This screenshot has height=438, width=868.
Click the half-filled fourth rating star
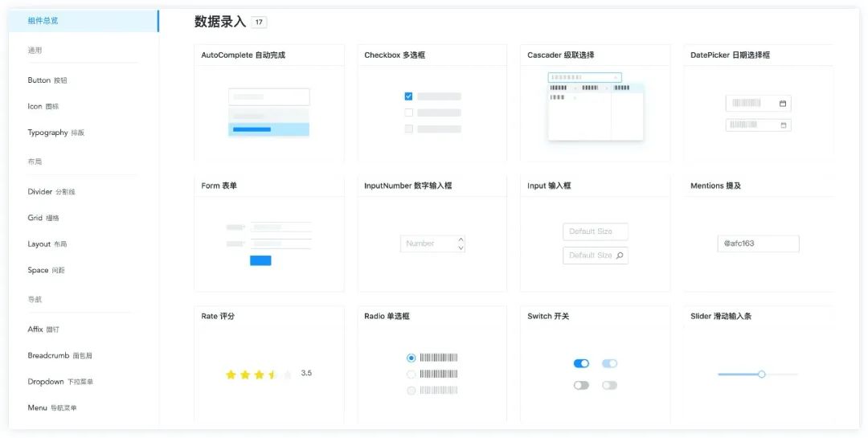tap(273, 375)
